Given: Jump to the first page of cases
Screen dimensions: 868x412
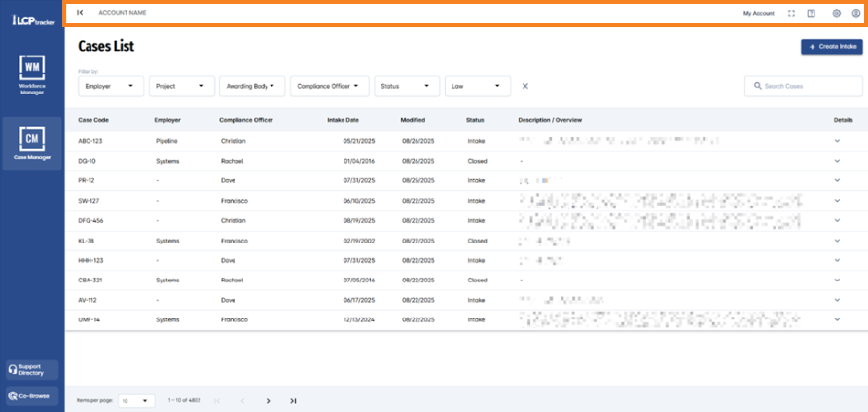Looking at the screenshot, I should point(217,401).
